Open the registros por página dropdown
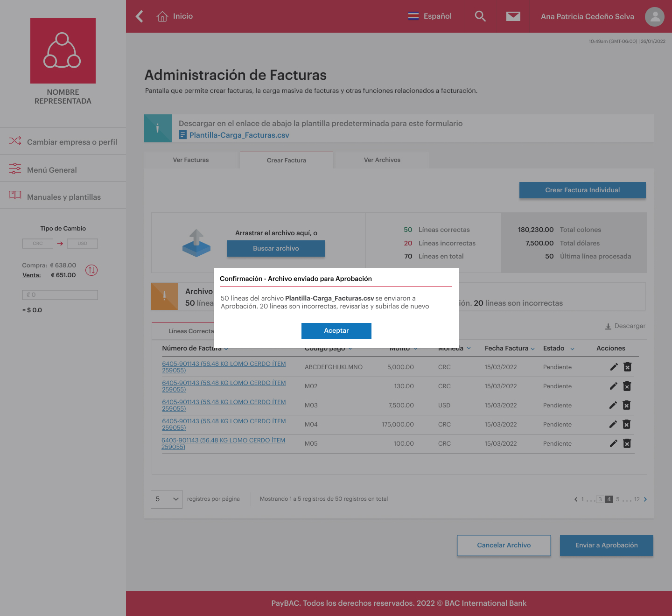The image size is (672, 616). [166, 499]
